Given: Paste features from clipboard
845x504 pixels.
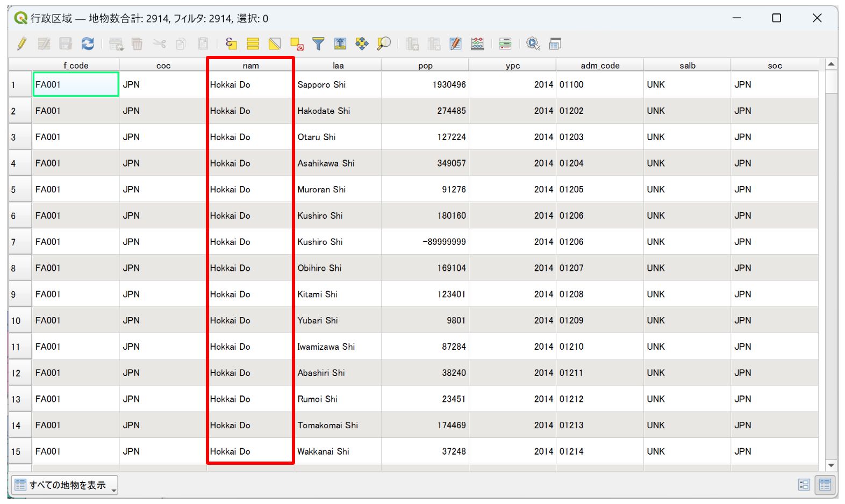Looking at the screenshot, I should click(x=203, y=44).
